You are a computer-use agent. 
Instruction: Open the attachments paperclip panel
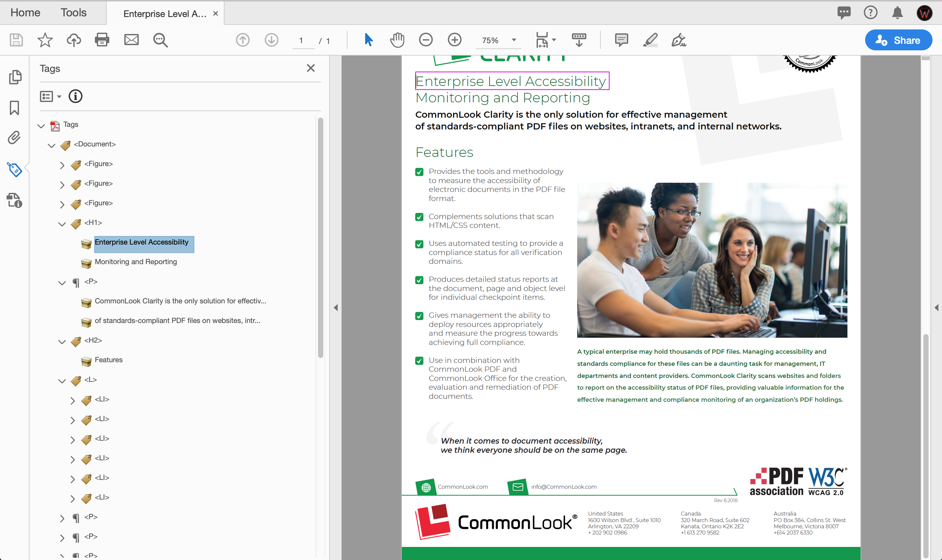pyautogui.click(x=14, y=138)
